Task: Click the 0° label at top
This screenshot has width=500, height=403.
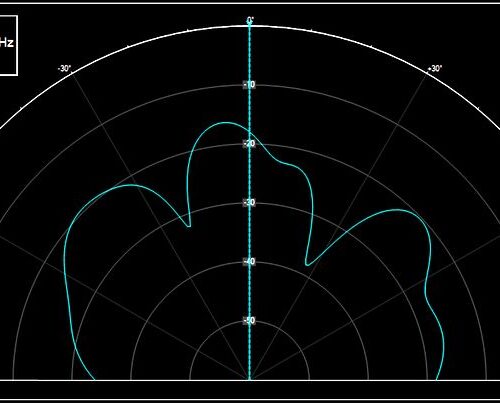Action: tap(250, 21)
